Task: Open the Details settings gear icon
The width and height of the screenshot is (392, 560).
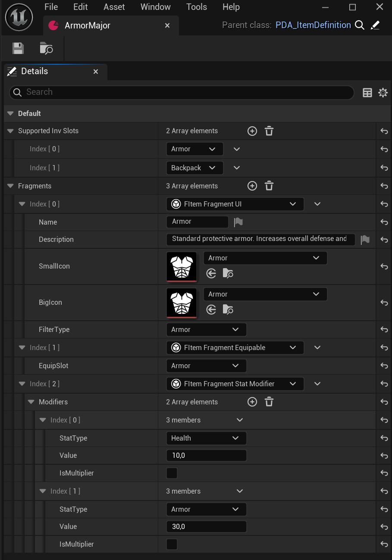Action: (383, 93)
